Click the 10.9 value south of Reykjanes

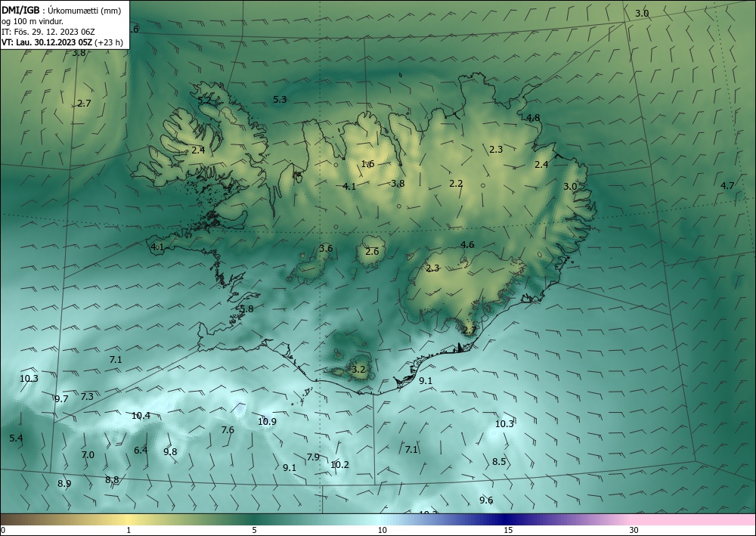coord(267,421)
